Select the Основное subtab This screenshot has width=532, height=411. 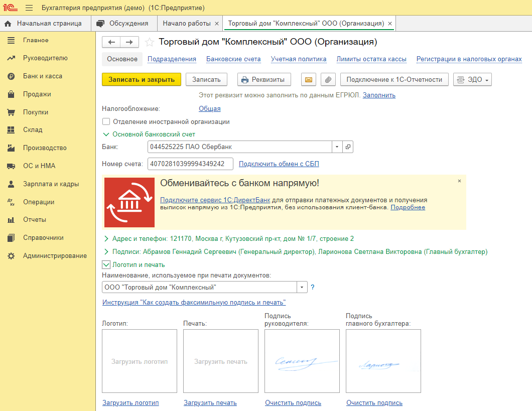[122, 59]
